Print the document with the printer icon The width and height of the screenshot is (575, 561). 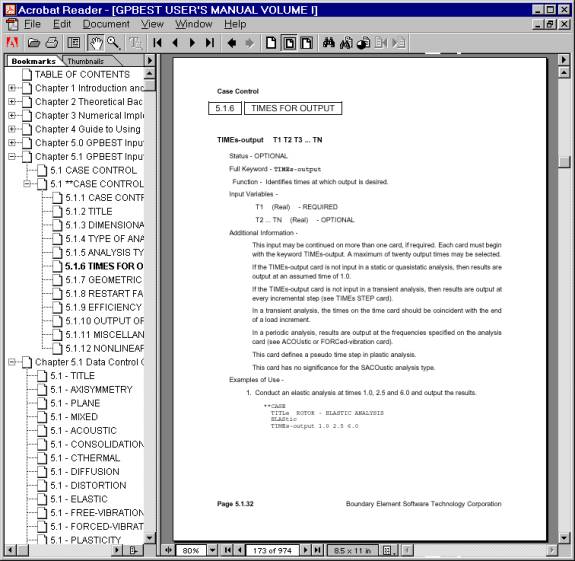click(52, 43)
